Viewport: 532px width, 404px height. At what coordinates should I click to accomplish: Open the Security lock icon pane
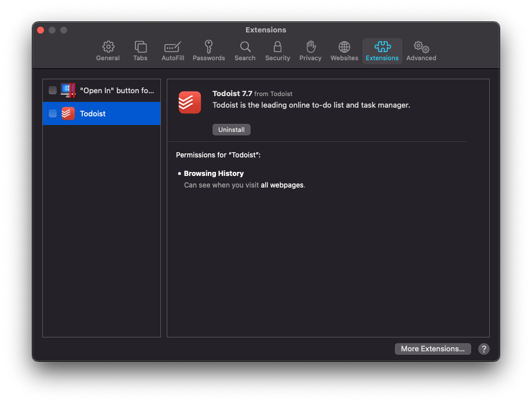pyautogui.click(x=277, y=51)
